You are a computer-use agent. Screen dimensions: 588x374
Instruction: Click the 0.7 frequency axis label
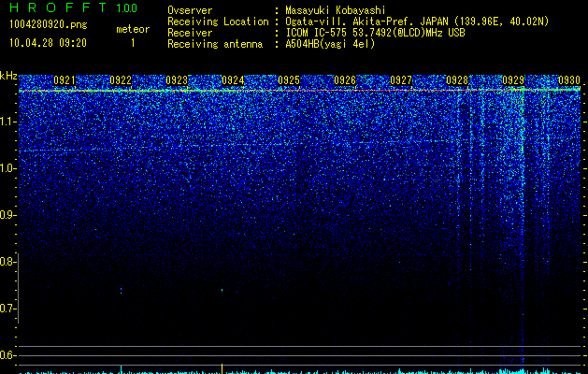click(8, 309)
